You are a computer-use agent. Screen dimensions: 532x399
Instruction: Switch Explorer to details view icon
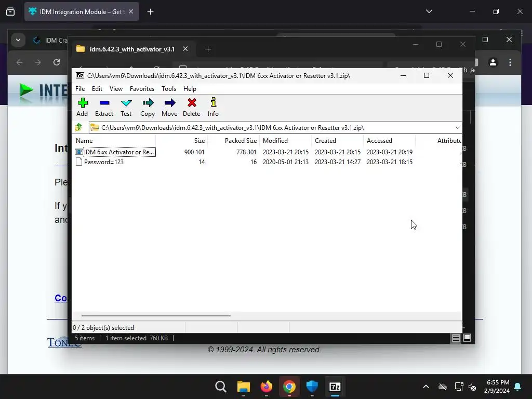coord(456,338)
